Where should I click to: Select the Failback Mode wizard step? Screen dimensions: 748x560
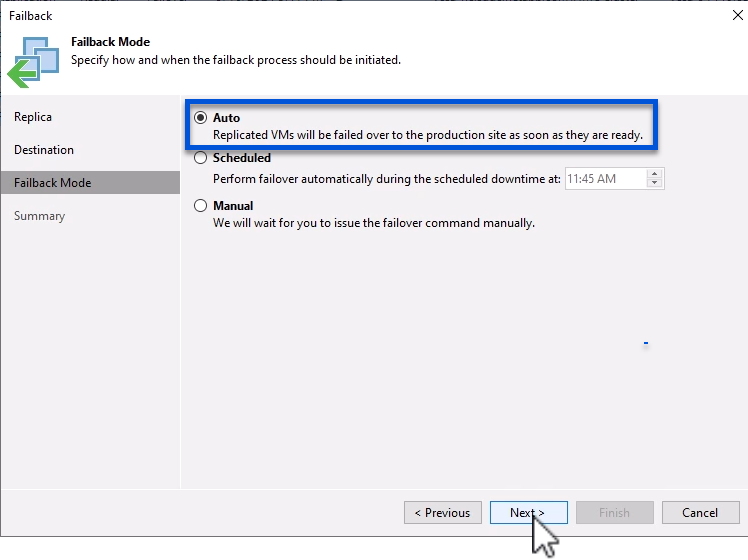tap(52, 183)
